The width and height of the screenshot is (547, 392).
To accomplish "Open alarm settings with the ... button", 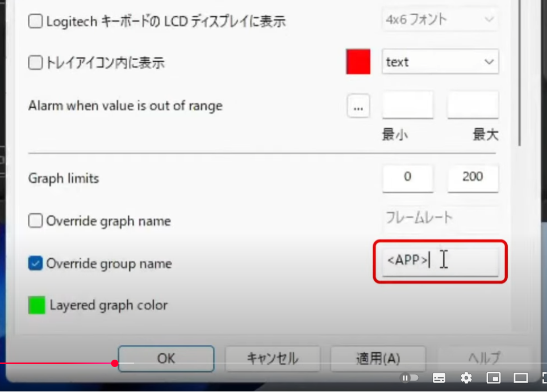I will pyautogui.click(x=358, y=106).
